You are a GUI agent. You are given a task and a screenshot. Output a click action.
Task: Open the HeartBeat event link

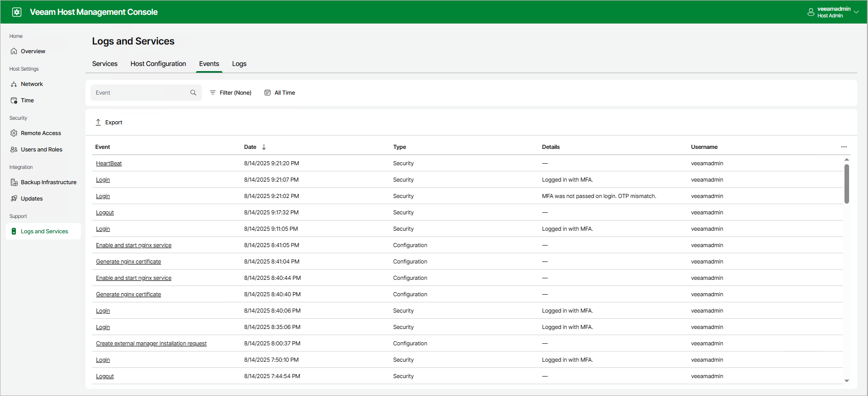[x=109, y=163]
